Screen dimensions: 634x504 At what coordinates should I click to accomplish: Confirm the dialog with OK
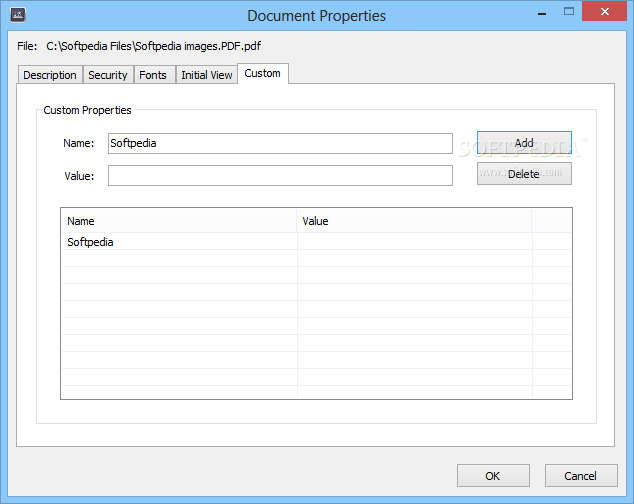click(x=493, y=476)
